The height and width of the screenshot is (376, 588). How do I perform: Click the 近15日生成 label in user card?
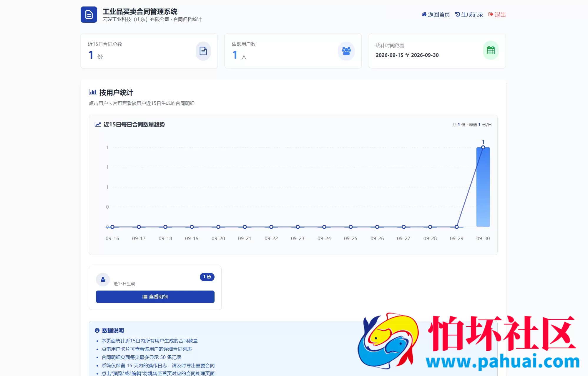click(x=124, y=284)
